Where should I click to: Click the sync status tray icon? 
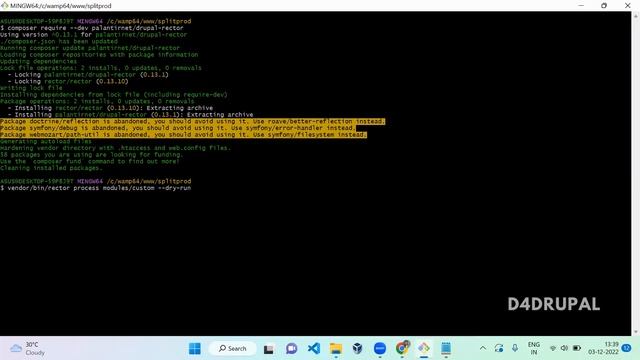499,348
